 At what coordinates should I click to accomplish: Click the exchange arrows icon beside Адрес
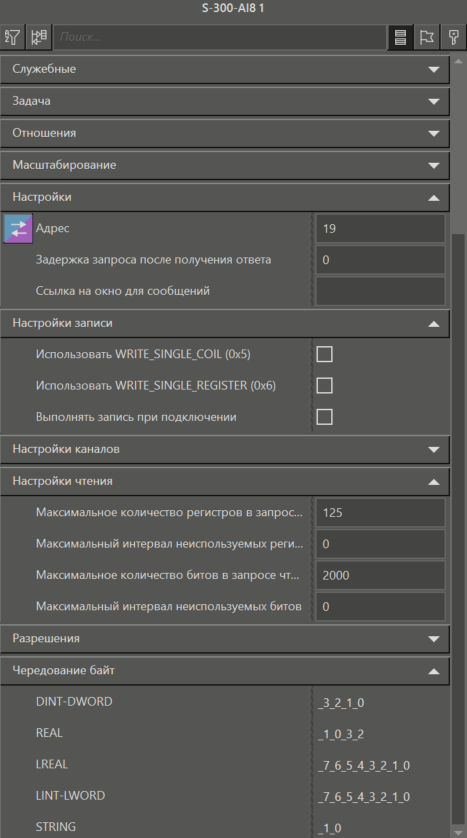pyautogui.click(x=18, y=229)
